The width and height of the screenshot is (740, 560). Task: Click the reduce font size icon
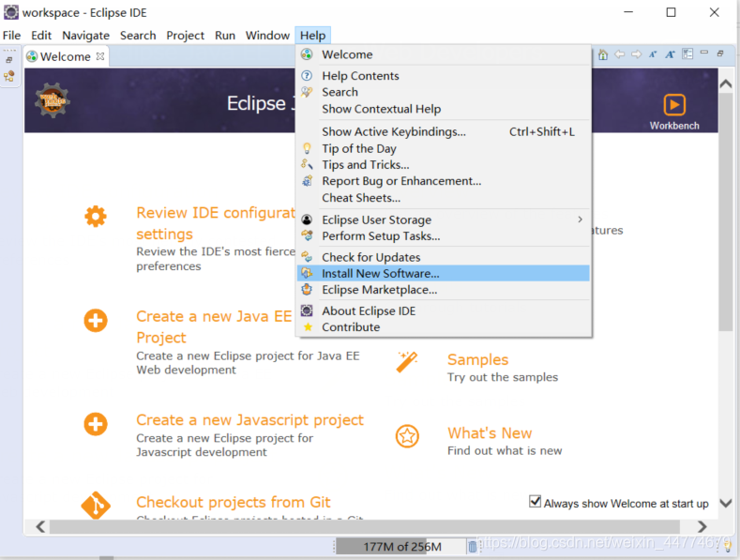pyautogui.click(x=653, y=54)
